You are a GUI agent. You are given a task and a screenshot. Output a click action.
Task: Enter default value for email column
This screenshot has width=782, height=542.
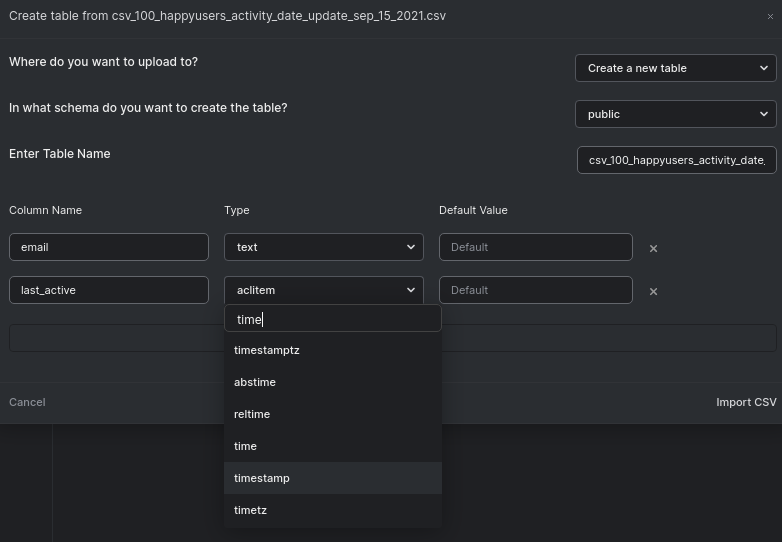click(536, 247)
